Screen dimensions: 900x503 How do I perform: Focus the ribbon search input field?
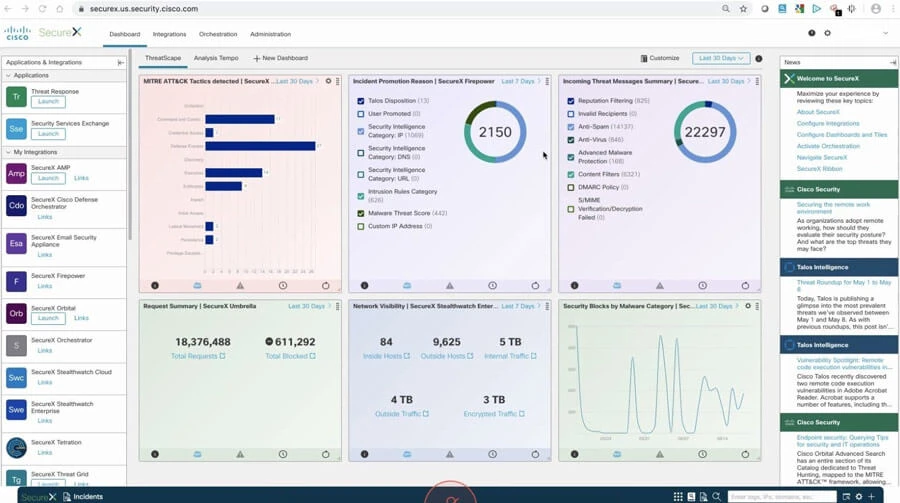[x=782, y=497]
